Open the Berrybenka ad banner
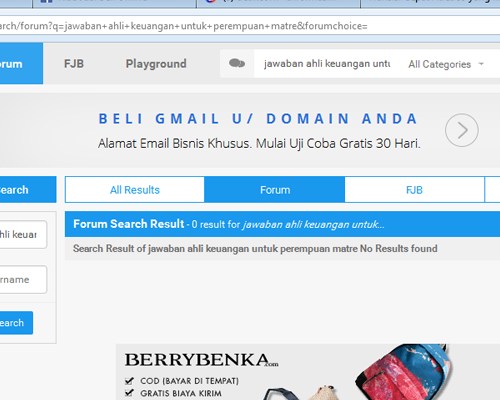 (308, 372)
